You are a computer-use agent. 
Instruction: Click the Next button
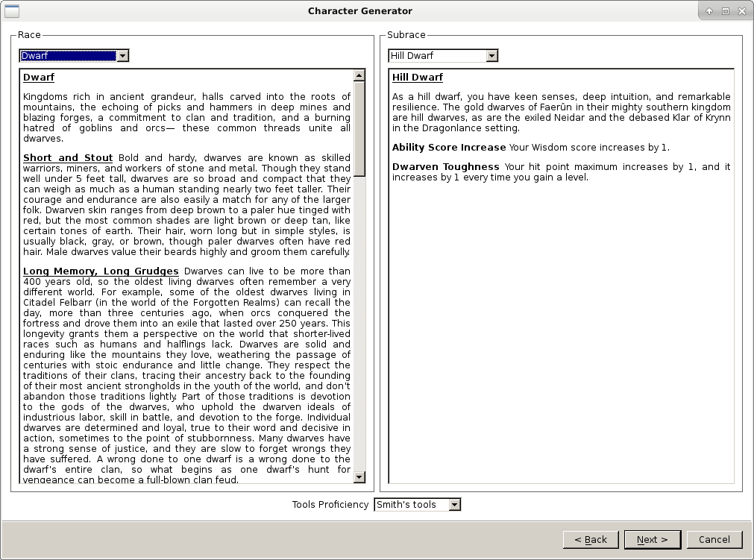click(x=653, y=539)
